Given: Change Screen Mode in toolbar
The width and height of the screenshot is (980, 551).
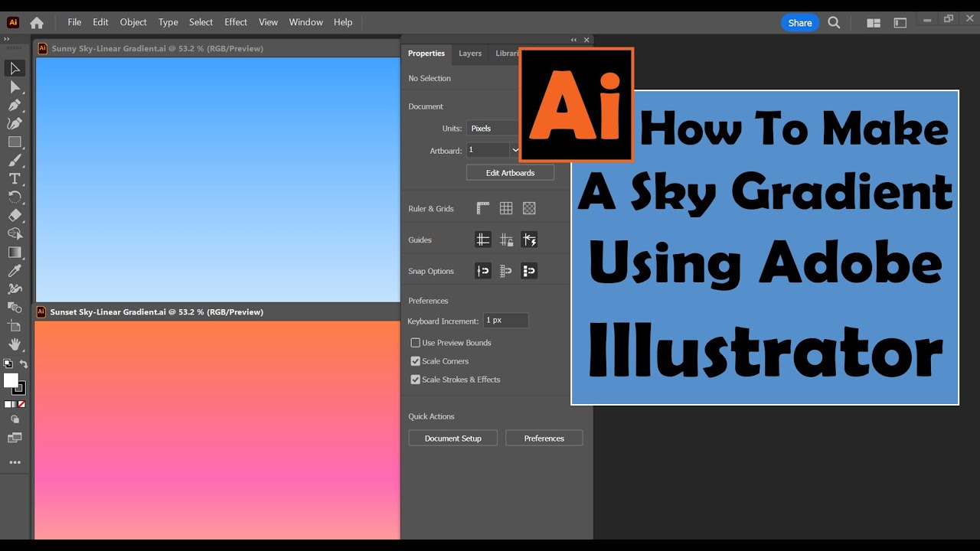Looking at the screenshot, I should tap(15, 438).
